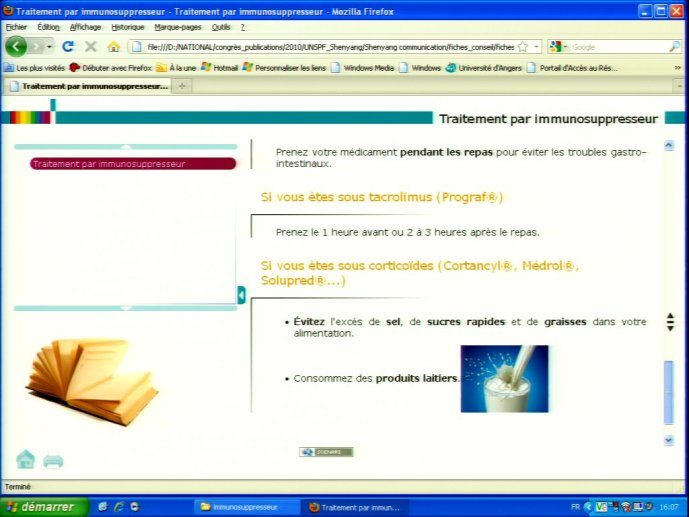Image resolution: width=689 pixels, height=517 pixels.
Task: Click the Firefox back arrow button
Action: tap(16, 47)
